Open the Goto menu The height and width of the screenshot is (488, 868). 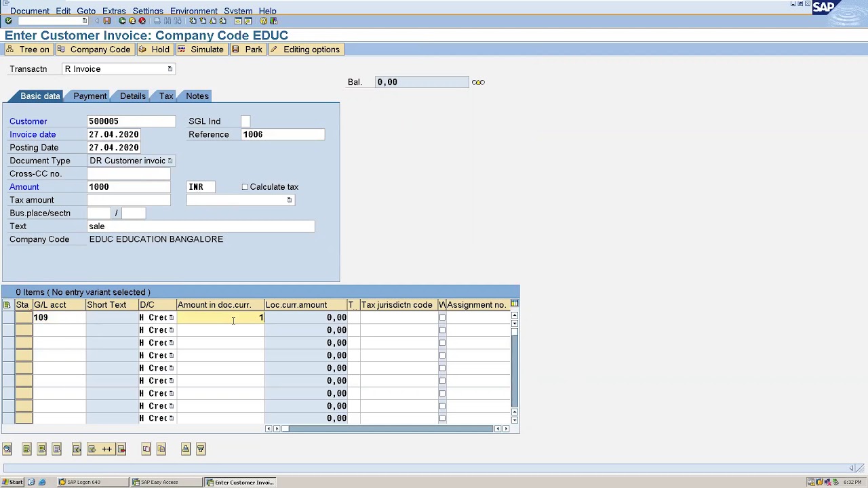86,11
